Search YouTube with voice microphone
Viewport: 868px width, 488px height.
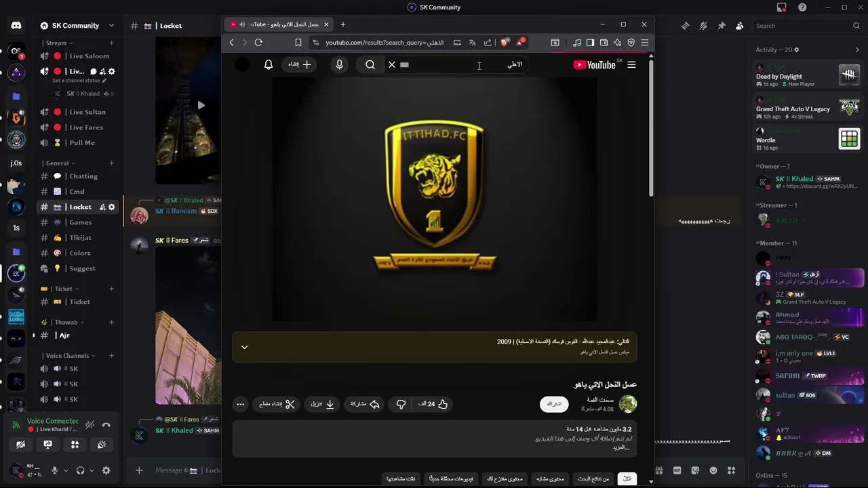click(x=340, y=65)
